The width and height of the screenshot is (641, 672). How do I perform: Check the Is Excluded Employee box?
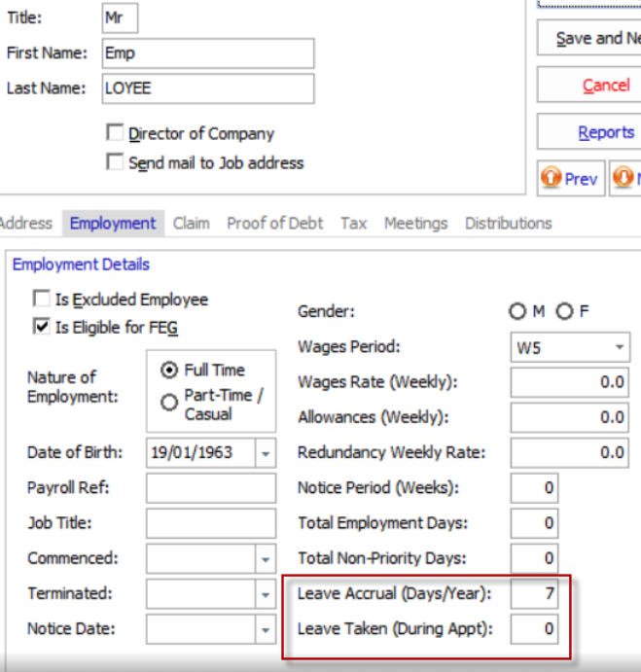[x=42, y=300]
